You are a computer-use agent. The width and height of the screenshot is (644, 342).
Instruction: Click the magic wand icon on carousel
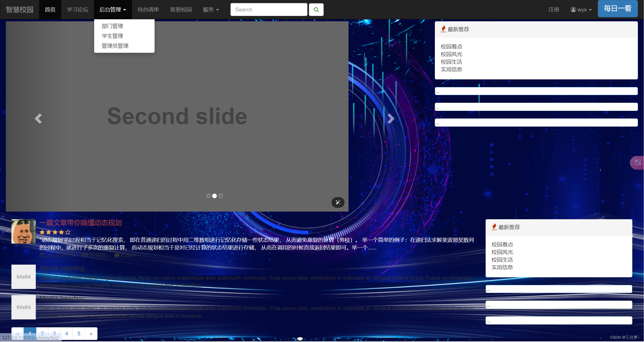click(338, 202)
